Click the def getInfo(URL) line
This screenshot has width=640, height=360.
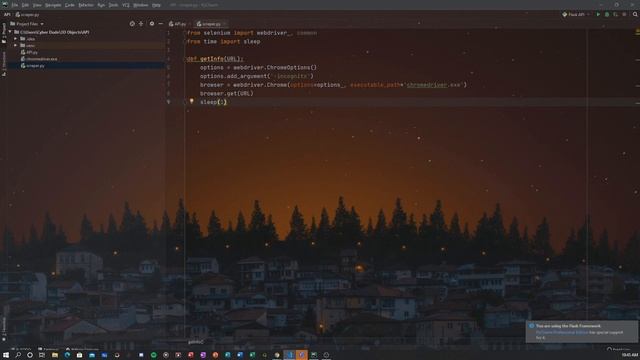(x=215, y=59)
